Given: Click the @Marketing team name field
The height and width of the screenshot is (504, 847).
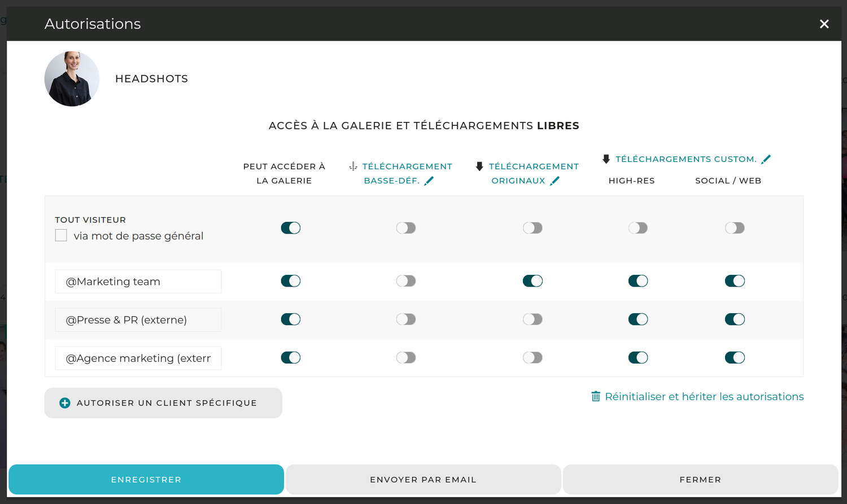Looking at the screenshot, I should click(x=138, y=282).
